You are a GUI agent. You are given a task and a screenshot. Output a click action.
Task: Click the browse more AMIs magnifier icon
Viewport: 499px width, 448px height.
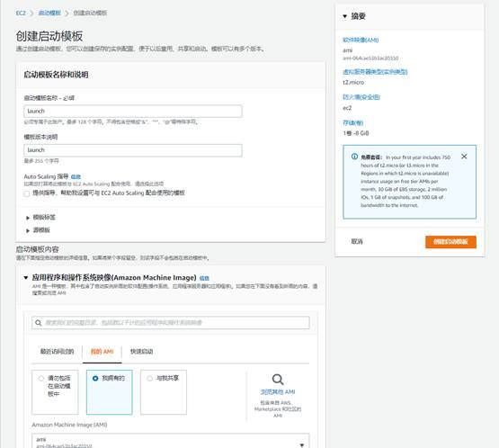pyautogui.click(x=278, y=380)
